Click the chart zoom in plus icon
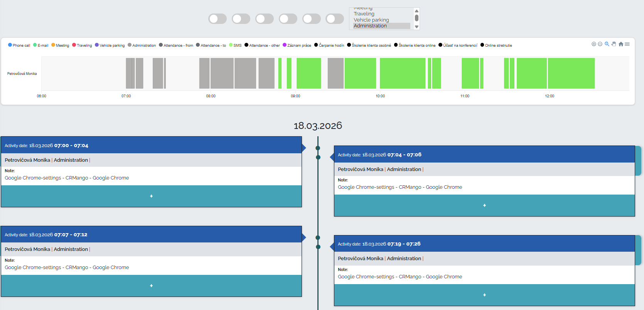Viewport: 644px width, 310px height. [594, 44]
